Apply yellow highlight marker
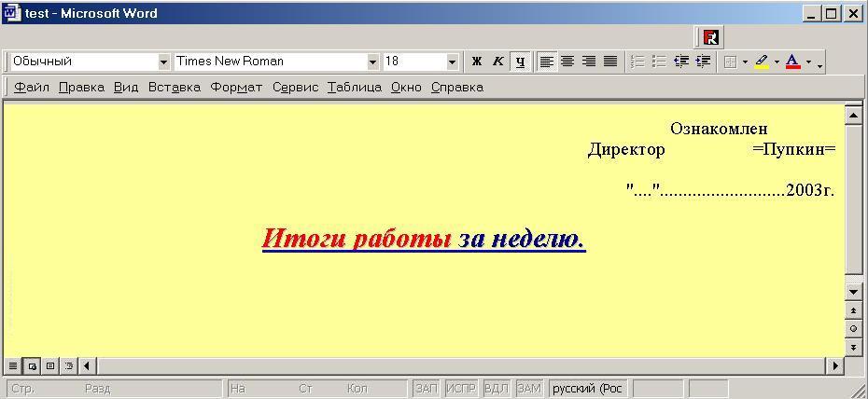 [x=762, y=62]
